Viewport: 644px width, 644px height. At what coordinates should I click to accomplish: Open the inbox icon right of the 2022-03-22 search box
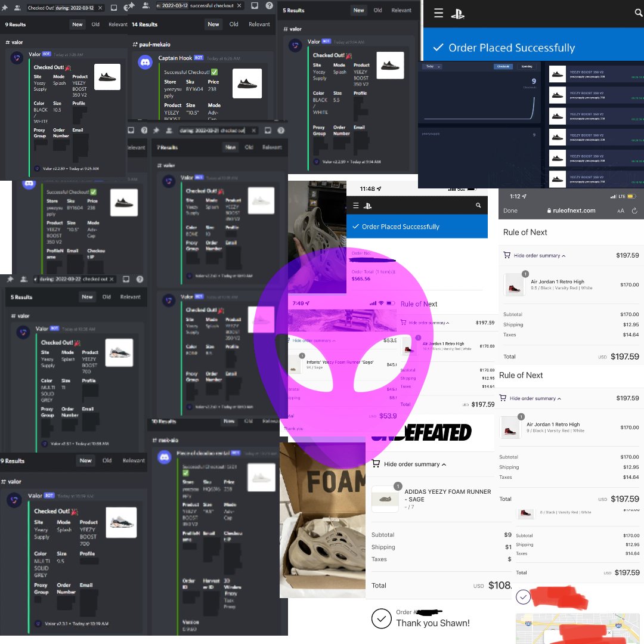click(126, 279)
